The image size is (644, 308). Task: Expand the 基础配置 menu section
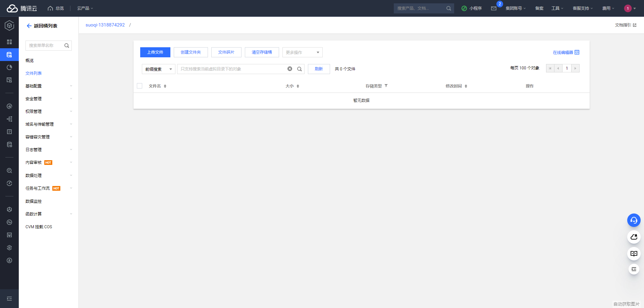pos(48,86)
